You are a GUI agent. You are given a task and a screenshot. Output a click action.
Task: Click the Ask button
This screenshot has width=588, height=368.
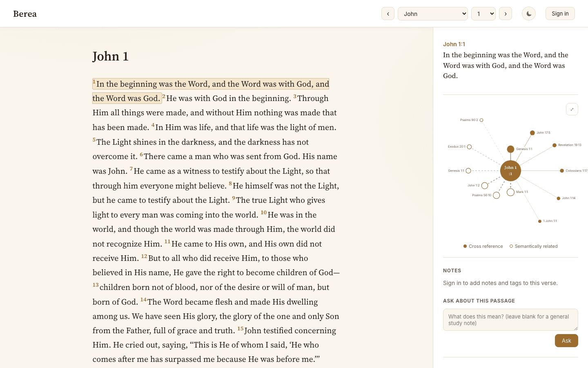coord(566,341)
